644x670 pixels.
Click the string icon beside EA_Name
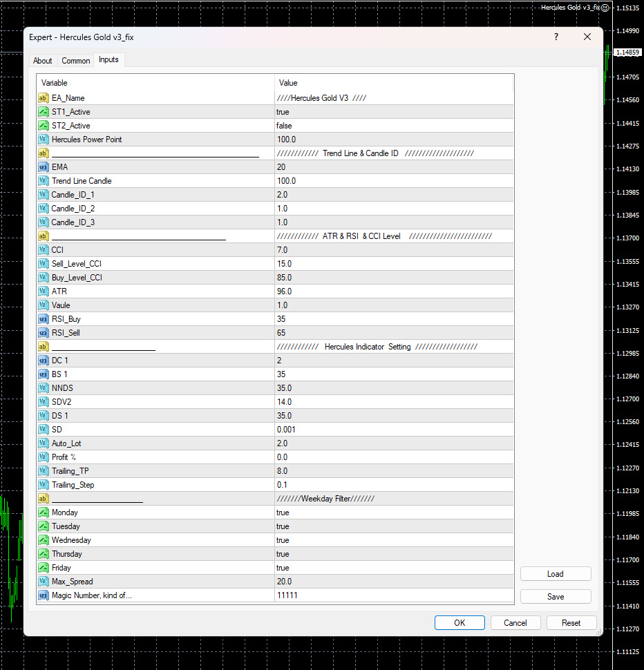(43, 98)
